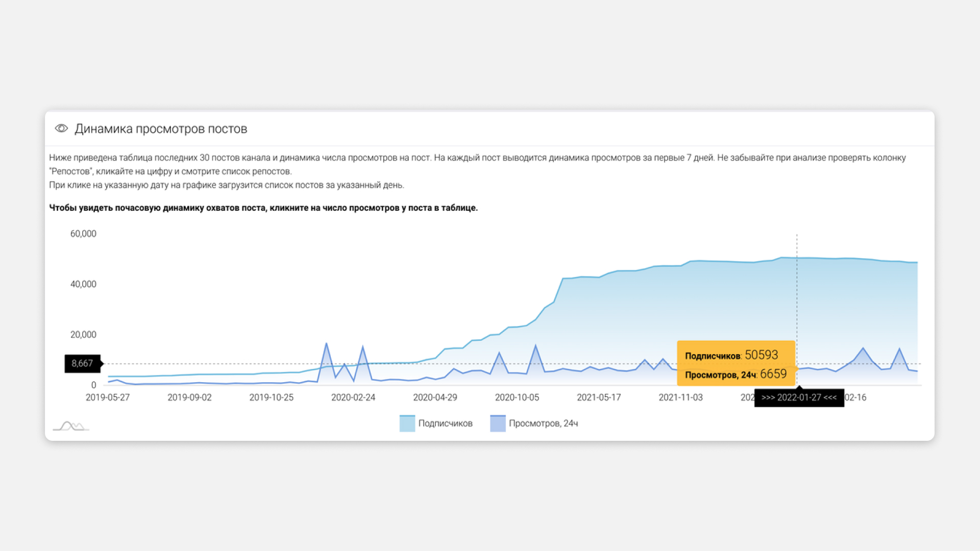Select the 2019-05-27 date on the axis
This screenshot has width=980, height=551.
click(108, 397)
